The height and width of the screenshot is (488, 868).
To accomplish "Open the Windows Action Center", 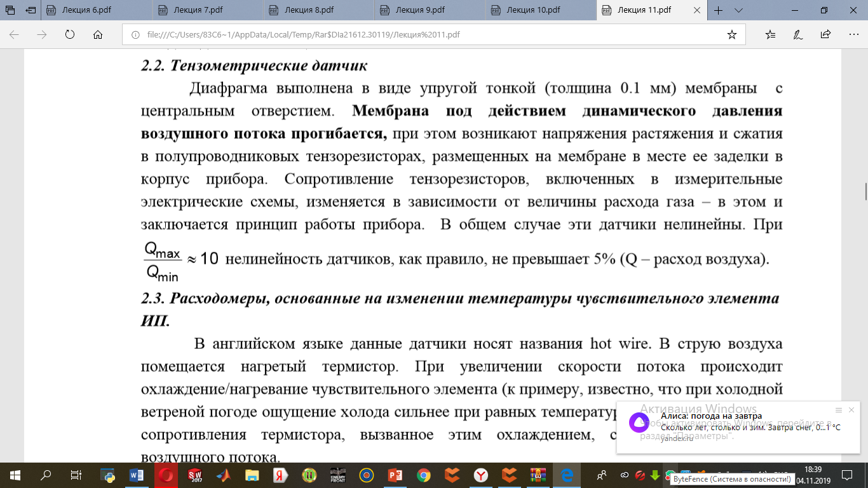I will point(846,475).
